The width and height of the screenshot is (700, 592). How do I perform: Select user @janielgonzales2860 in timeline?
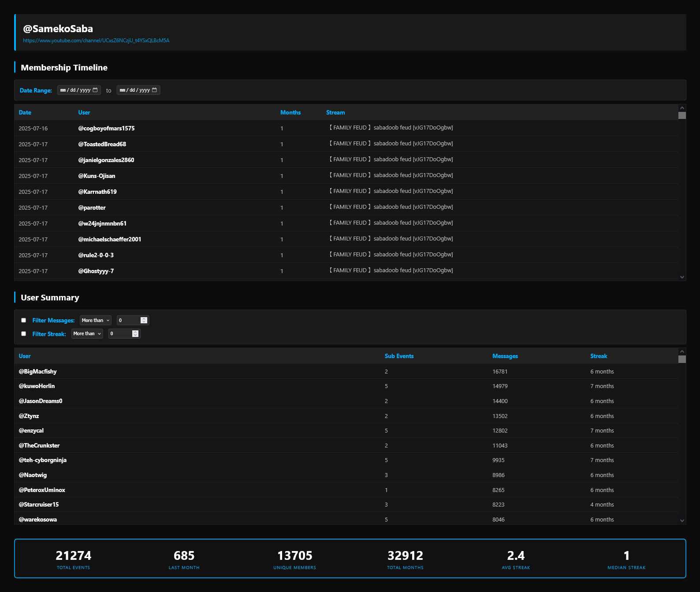pos(106,160)
